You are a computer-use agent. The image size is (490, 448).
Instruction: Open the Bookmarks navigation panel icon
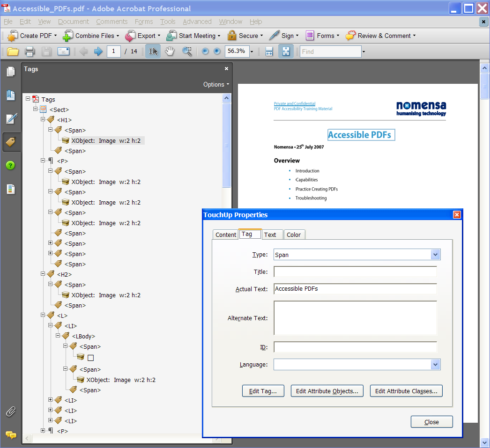[11, 95]
